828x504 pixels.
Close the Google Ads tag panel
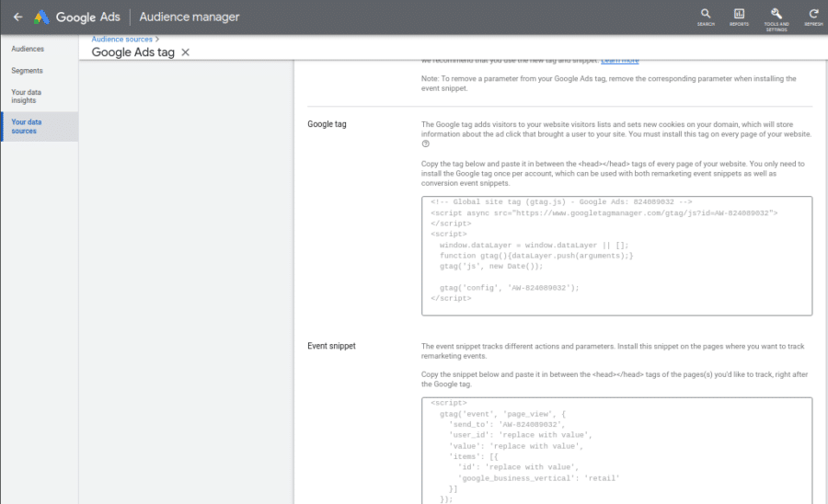(185, 52)
